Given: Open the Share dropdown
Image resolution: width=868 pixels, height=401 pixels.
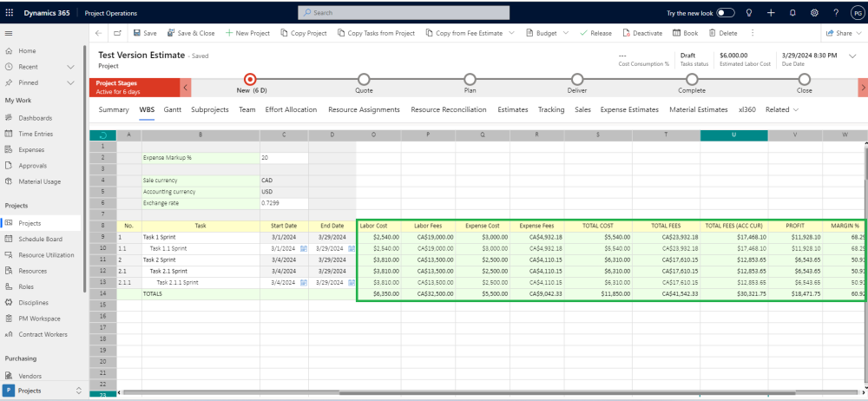Looking at the screenshot, I should (844, 33).
